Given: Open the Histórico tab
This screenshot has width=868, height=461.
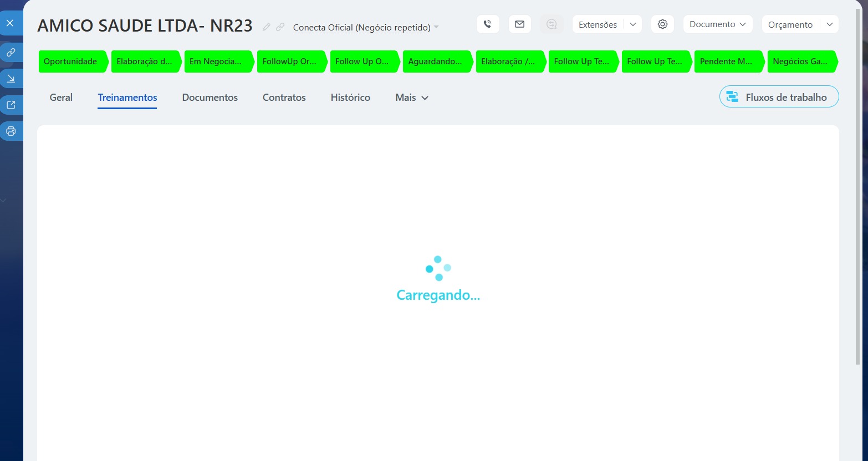Looking at the screenshot, I should [x=350, y=98].
